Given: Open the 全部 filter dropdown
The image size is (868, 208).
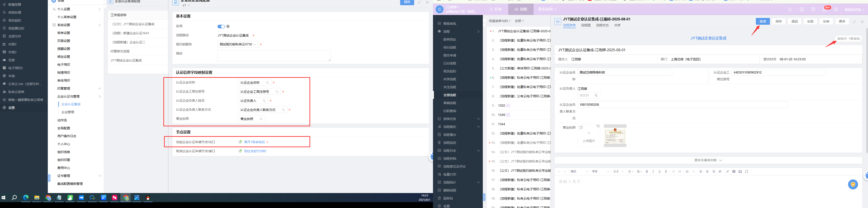Looking at the screenshot, I should pyautogui.click(x=519, y=21).
